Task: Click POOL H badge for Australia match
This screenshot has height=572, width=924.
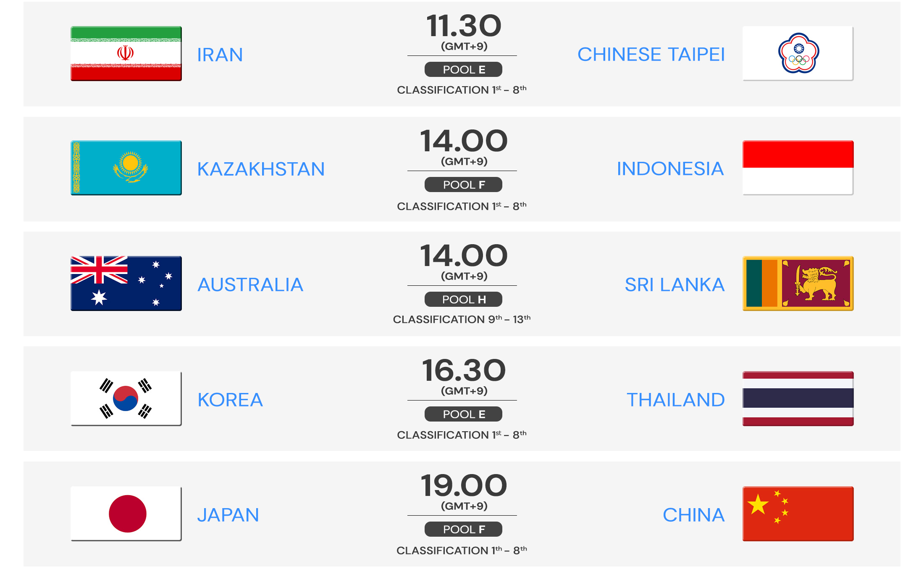Action: [x=463, y=299]
